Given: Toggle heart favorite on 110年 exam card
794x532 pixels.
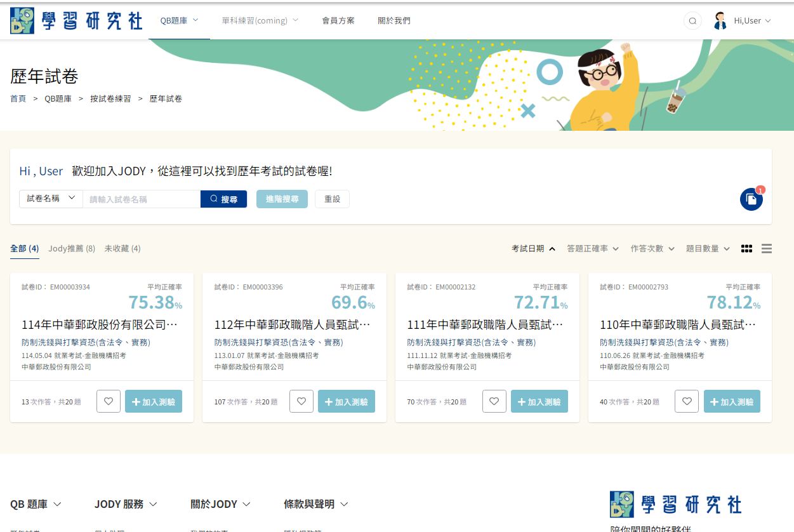Looking at the screenshot, I should pos(687,401).
